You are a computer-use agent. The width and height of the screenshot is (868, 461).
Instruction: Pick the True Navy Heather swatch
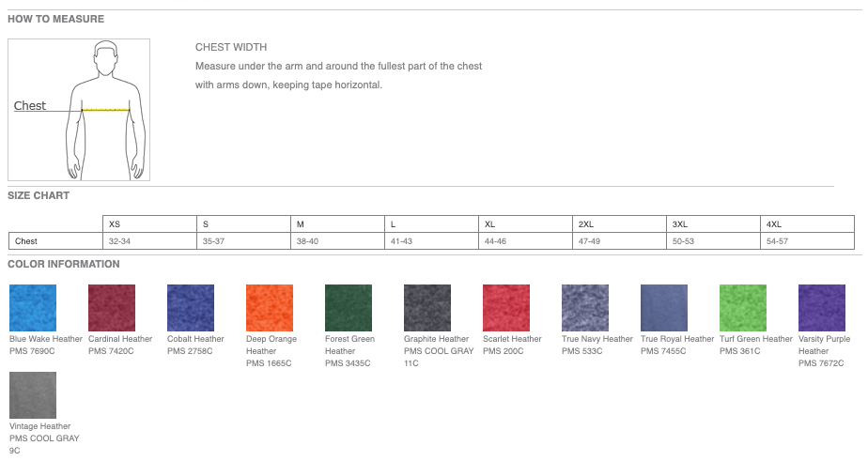[x=585, y=307]
